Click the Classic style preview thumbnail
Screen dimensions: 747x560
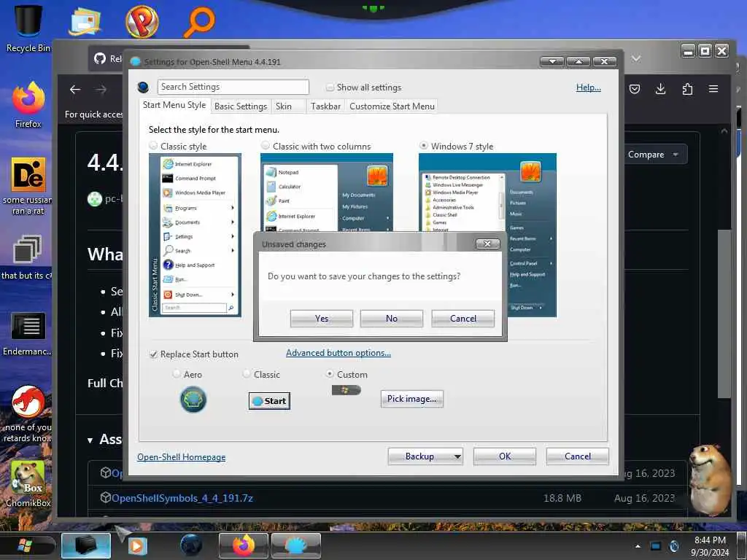(195, 235)
